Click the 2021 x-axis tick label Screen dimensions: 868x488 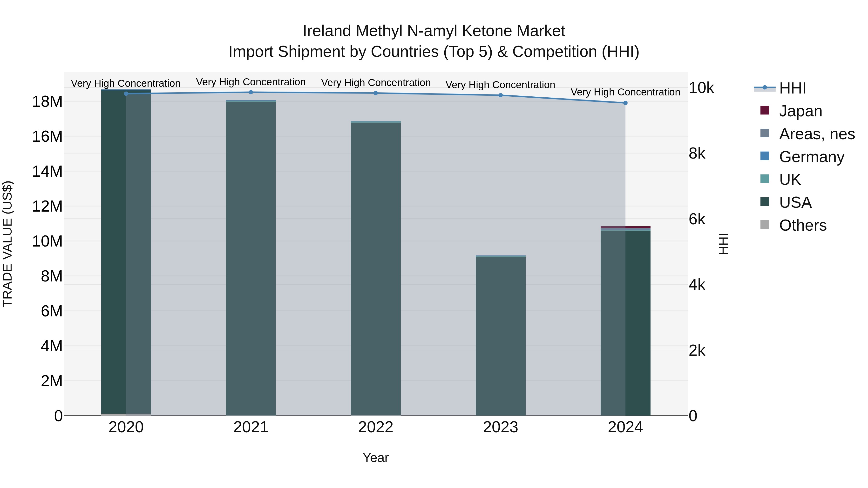251,427
